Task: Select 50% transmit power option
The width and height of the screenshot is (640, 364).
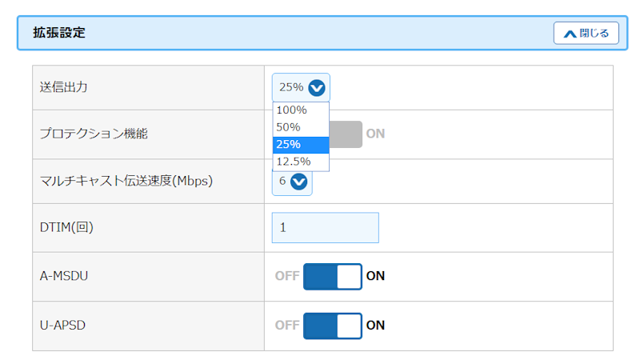Action: click(288, 127)
